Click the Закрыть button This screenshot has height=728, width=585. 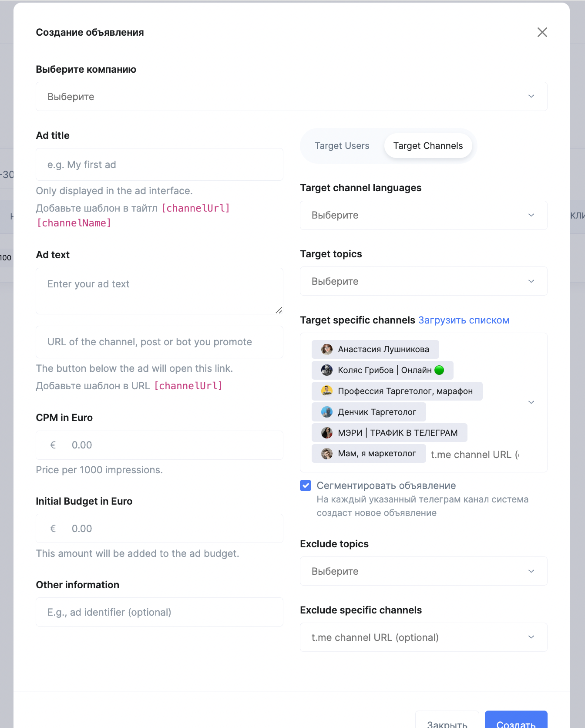pos(447,723)
